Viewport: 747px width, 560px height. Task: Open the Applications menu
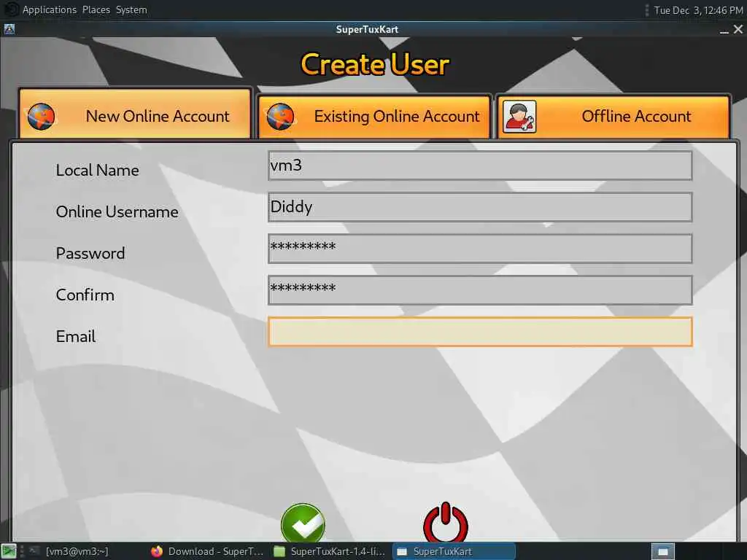50,9
